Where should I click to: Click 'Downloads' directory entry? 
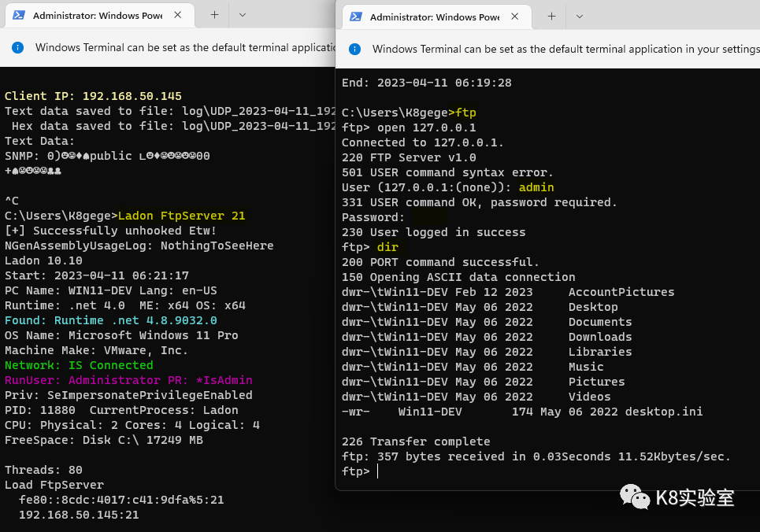pos(600,338)
